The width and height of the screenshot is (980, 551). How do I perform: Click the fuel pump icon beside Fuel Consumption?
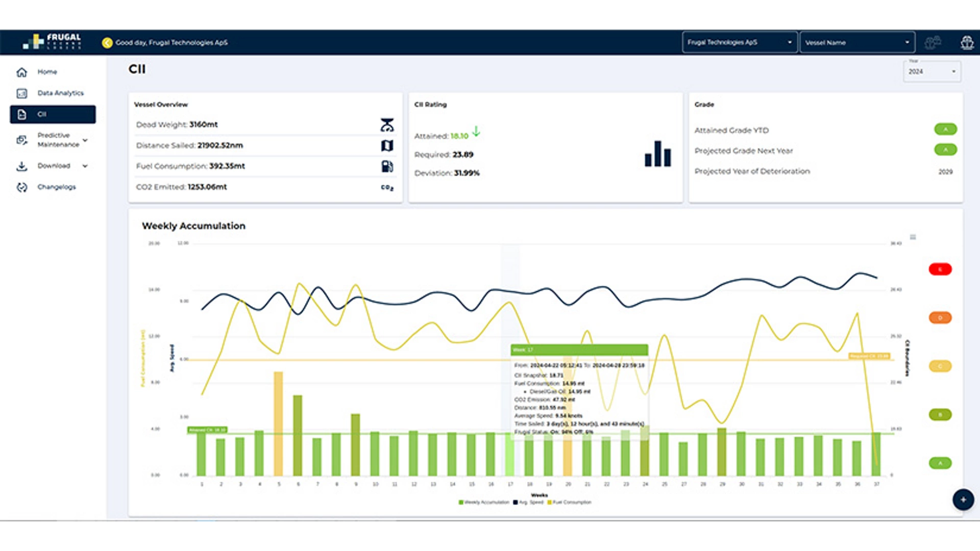tap(388, 166)
